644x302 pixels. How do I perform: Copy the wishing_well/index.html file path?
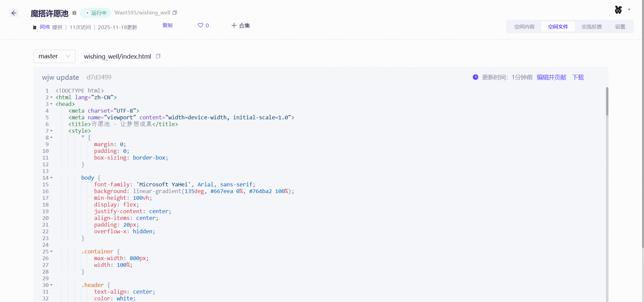coord(158,56)
